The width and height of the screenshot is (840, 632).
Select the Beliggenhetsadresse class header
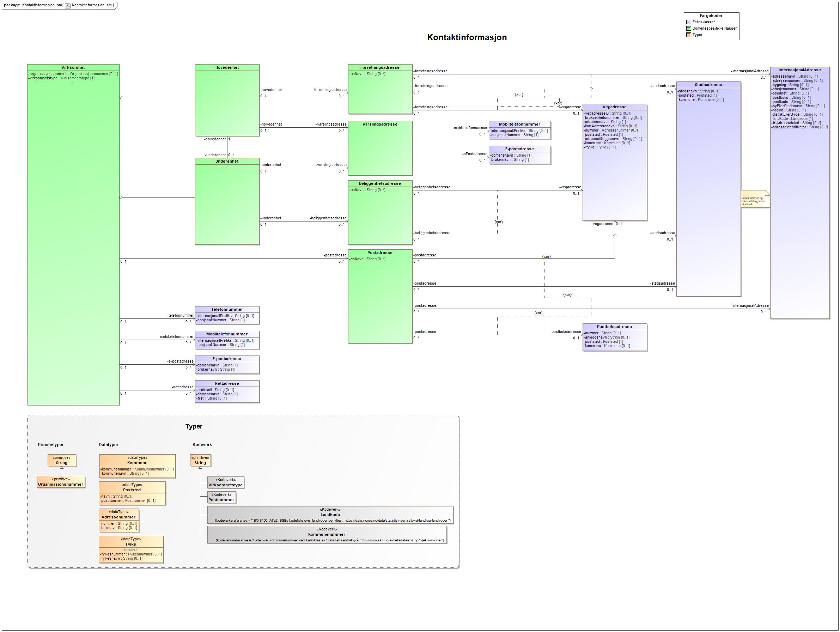[380, 183]
